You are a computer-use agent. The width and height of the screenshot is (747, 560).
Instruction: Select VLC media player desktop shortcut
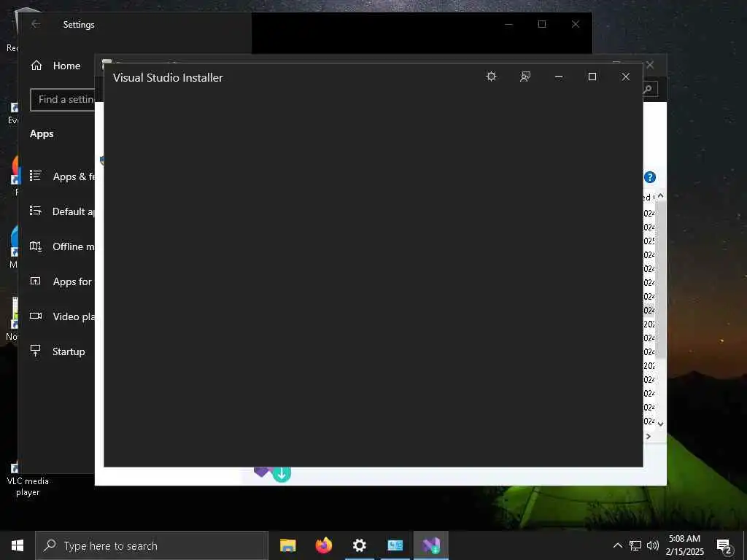click(28, 480)
